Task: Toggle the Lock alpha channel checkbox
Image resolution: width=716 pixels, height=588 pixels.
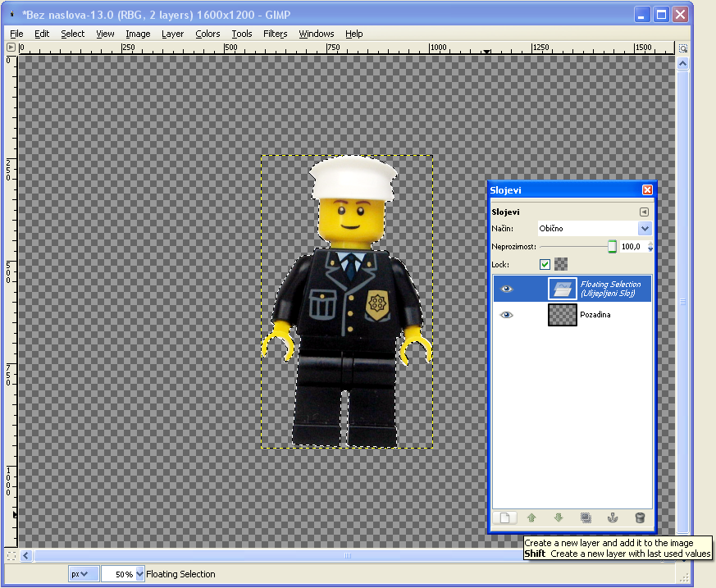Action: click(x=545, y=264)
